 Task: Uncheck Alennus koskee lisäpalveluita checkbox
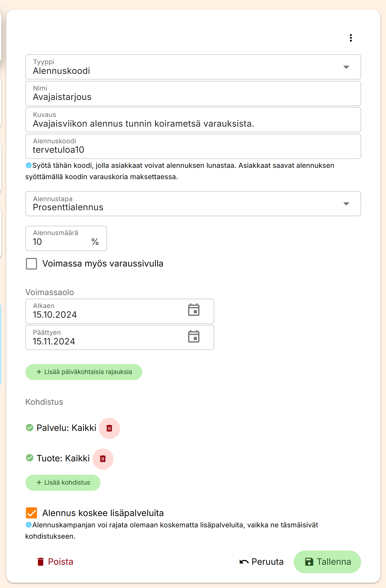click(x=31, y=513)
